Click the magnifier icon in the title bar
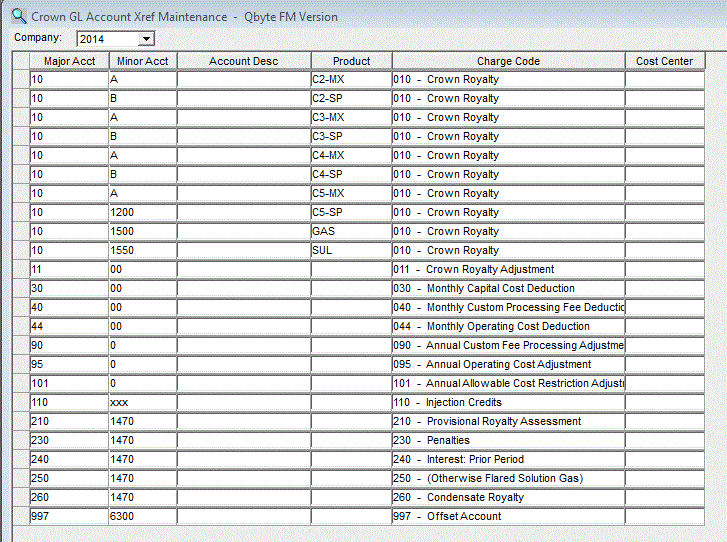This screenshot has height=542, width=727. pyautogui.click(x=19, y=17)
